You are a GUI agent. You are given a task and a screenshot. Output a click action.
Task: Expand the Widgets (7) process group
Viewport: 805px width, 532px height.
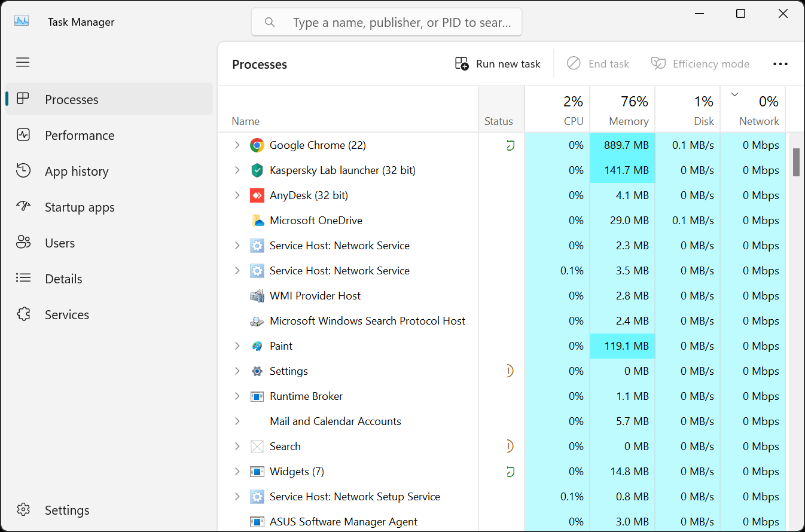click(237, 472)
